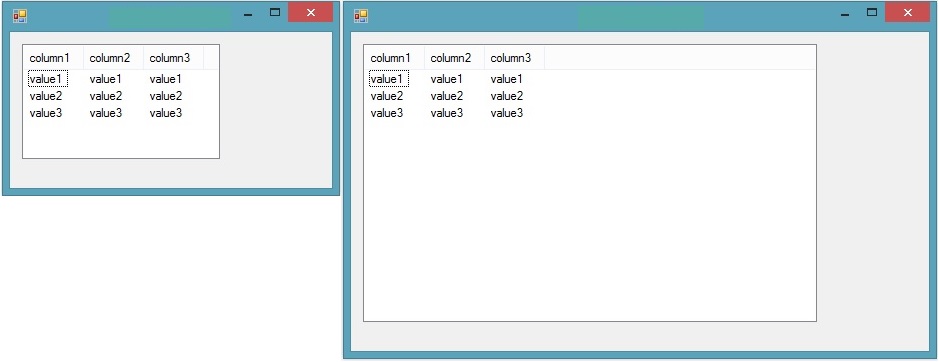Close the left window
Image resolution: width=939 pixels, height=362 pixels.
point(310,13)
